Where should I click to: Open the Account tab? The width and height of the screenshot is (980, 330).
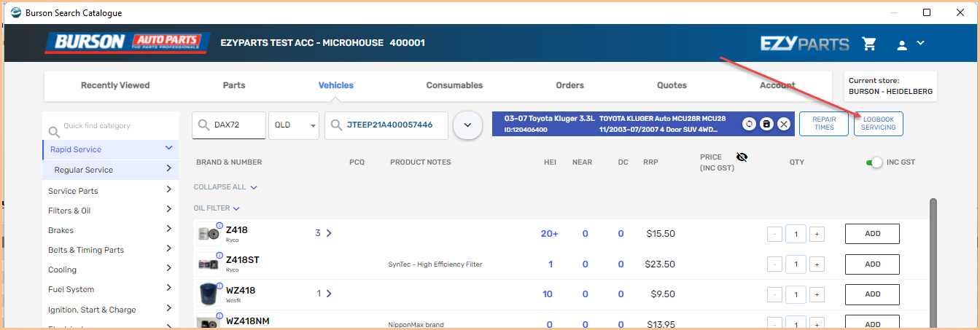coord(778,85)
